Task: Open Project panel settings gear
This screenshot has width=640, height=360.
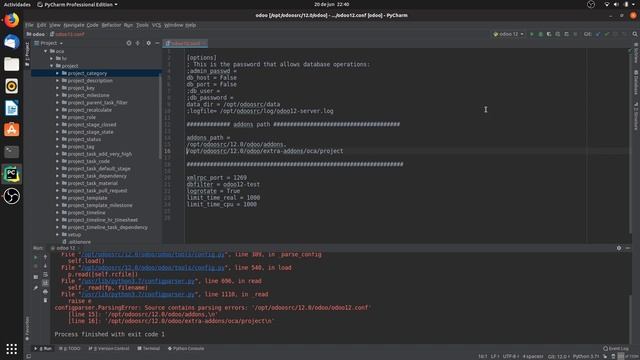Action: pos(148,43)
